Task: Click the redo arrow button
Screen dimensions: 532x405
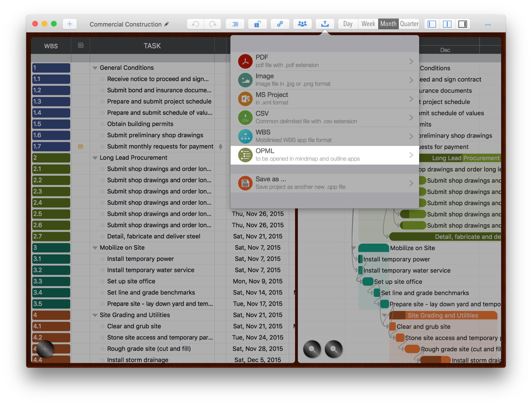Action: point(212,24)
